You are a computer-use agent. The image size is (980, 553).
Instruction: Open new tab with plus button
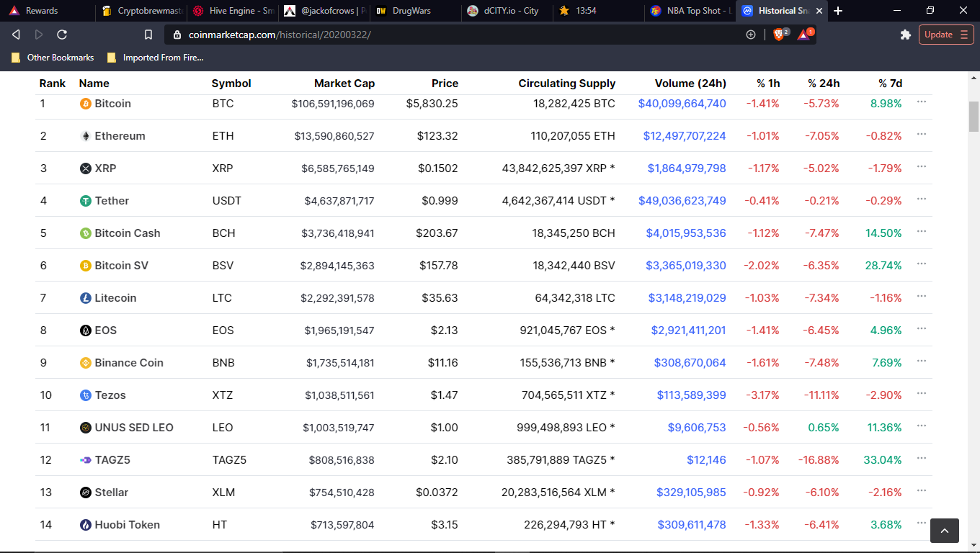tap(838, 11)
